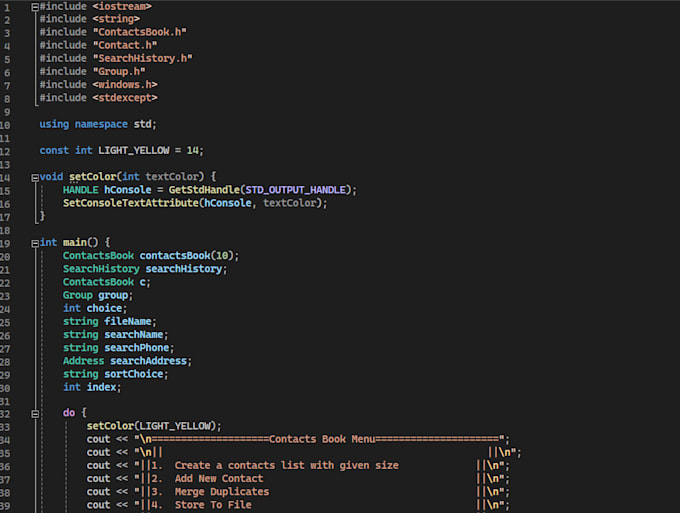The width and height of the screenshot is (680, 513).
Task: Click the "Contacts Book Menu" string
Action: (x=322, y=439)
